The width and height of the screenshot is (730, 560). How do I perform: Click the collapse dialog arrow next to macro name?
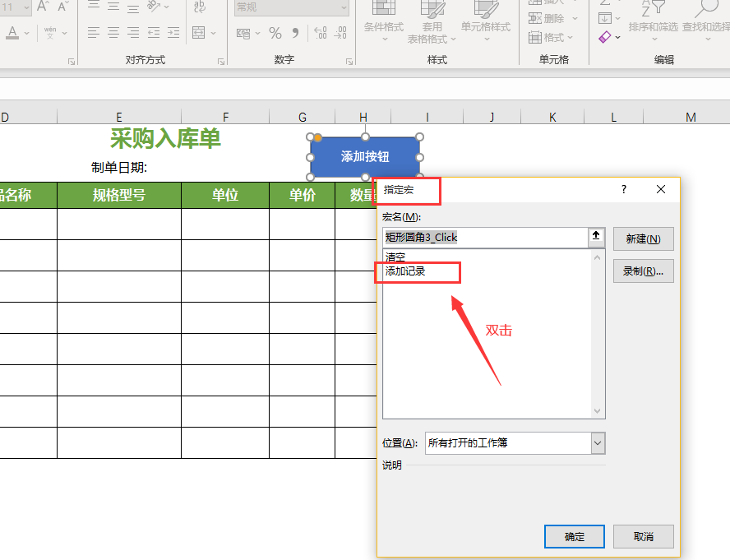[x=596, y=236]
